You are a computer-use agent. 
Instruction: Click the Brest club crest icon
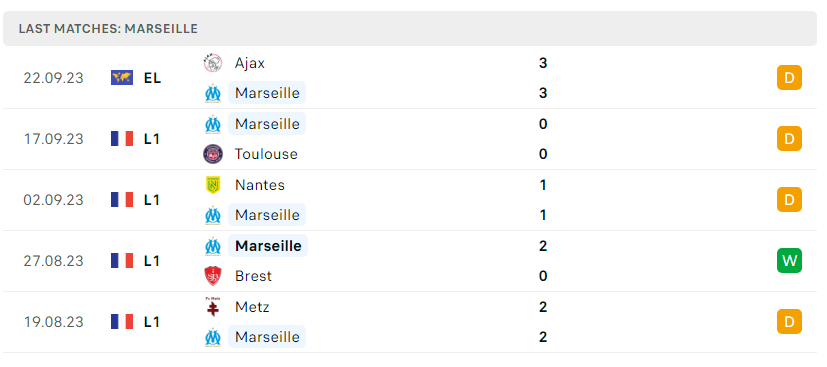point(213,276)
